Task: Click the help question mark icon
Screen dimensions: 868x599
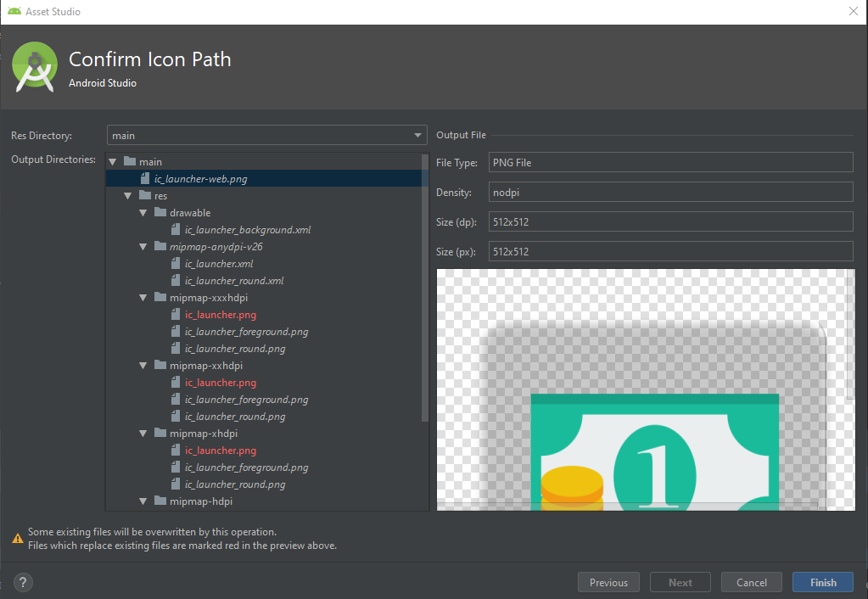Action: 23,582
